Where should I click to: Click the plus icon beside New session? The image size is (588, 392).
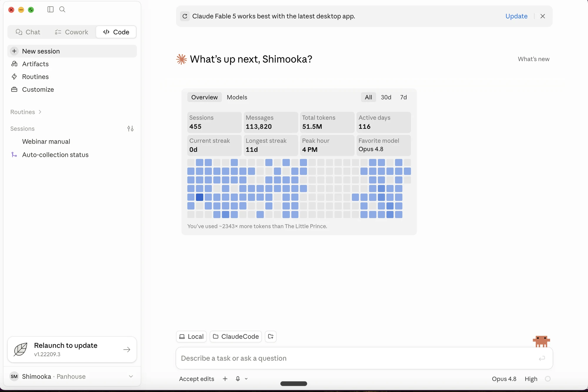coord(14,51)
